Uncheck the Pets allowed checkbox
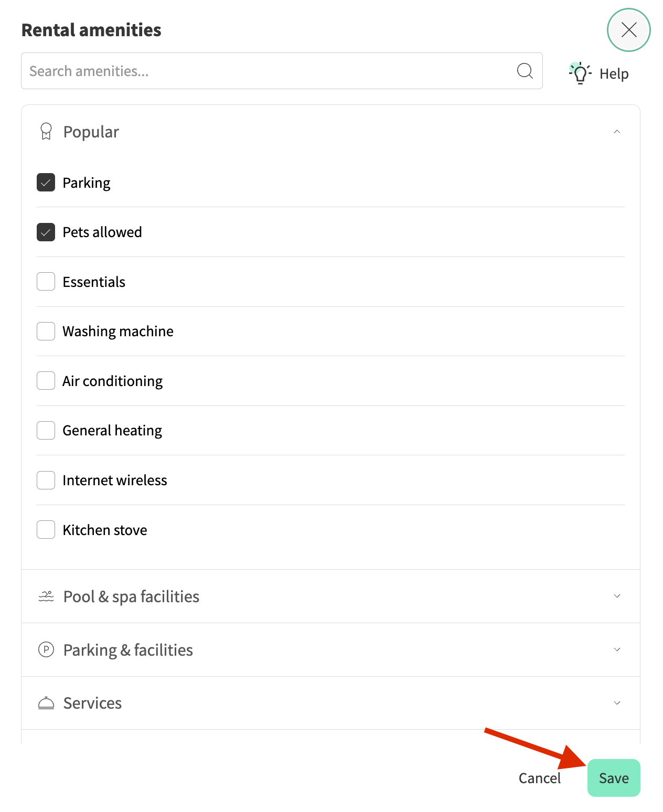Viewport: 663px width, 812px height. tap(46, 232)
